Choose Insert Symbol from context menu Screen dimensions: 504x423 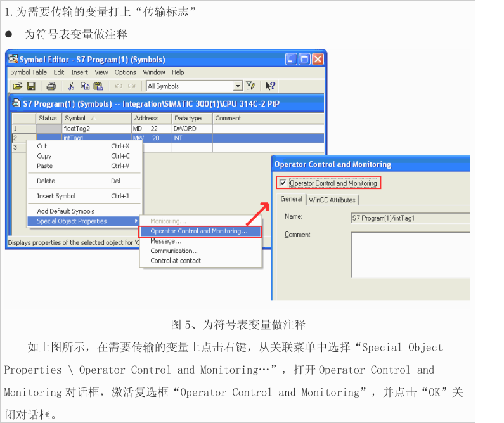(x=84, y=196)
